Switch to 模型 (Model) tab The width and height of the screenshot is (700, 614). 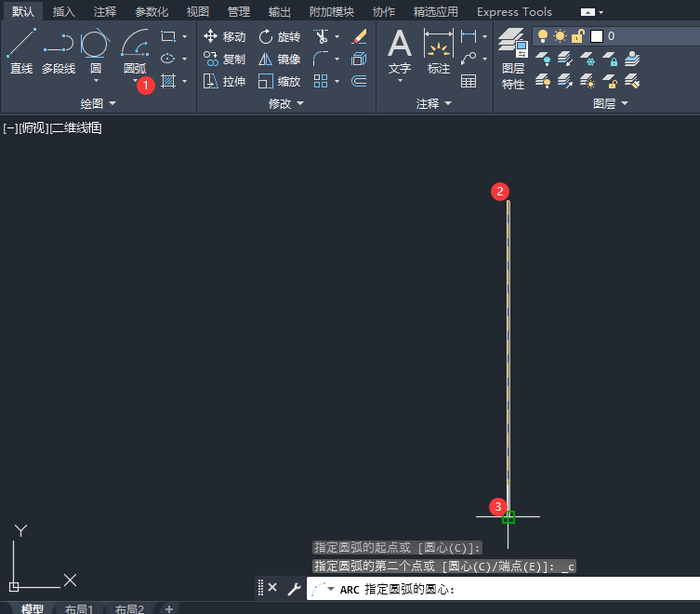click(33, 608)
